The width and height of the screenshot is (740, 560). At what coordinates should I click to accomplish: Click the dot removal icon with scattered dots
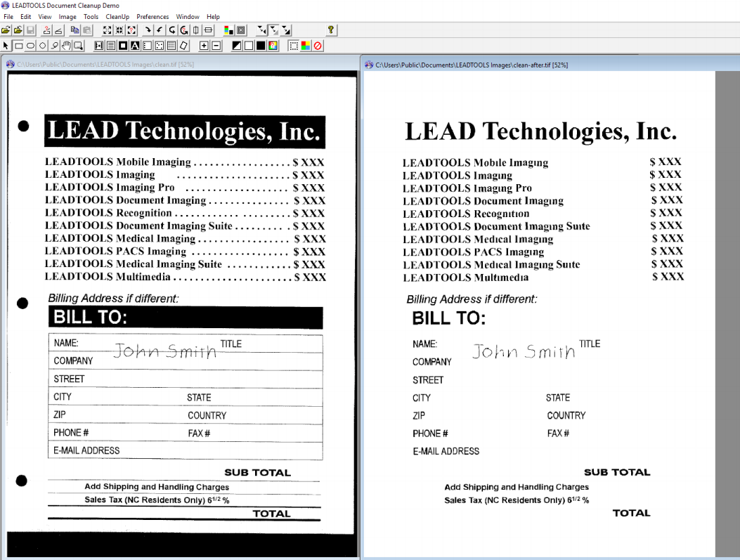pos(160,46)
